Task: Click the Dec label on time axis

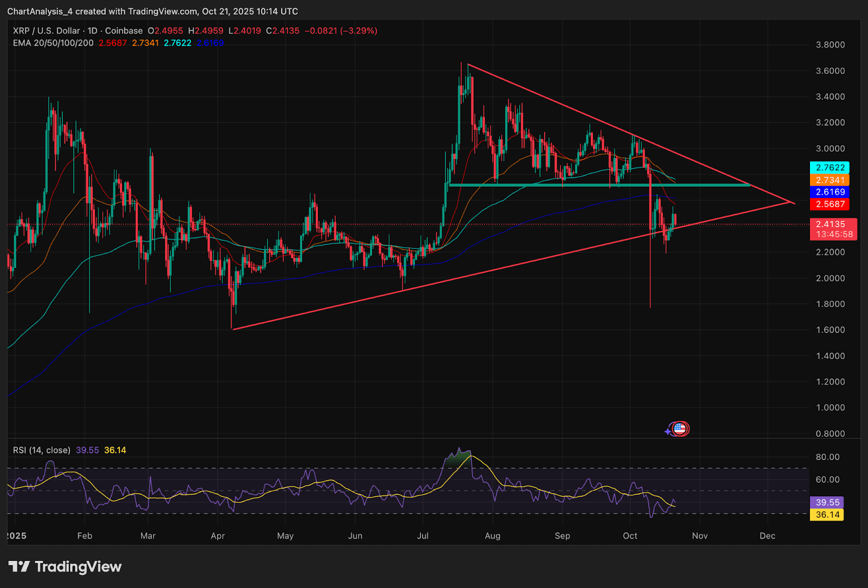Action: 767,536
